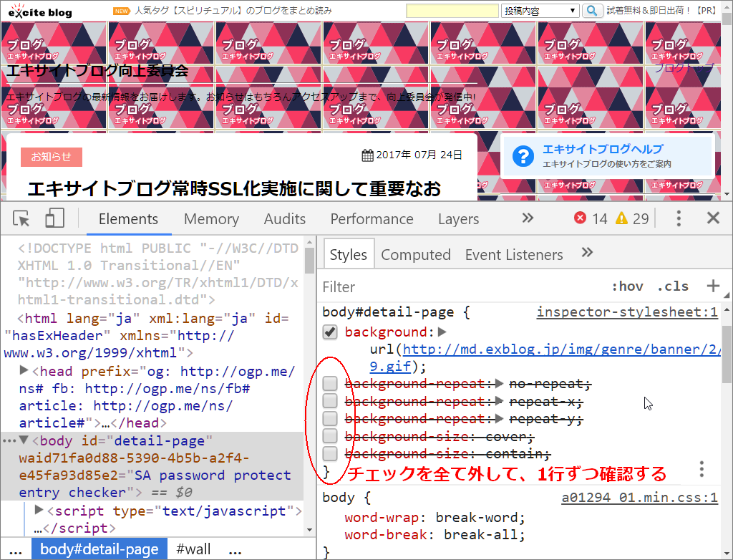Expand the repeat-y background-repeat triangle

click(499, 418)
